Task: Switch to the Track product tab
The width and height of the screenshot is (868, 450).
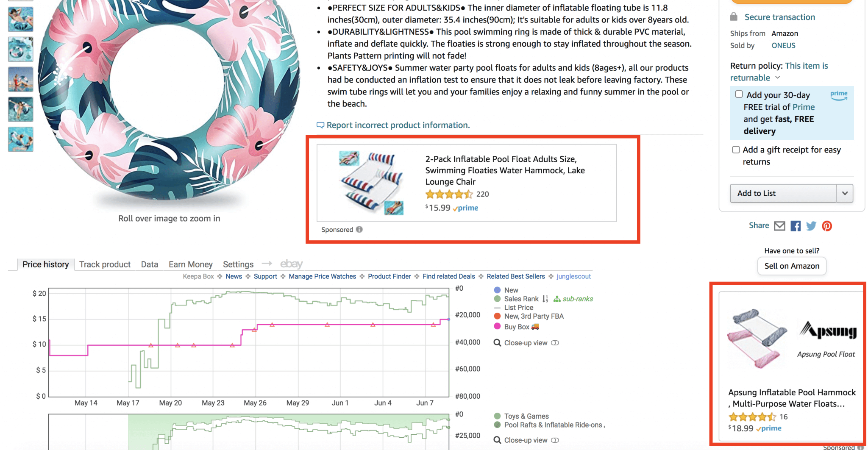Action: click(x=104, y=264)
